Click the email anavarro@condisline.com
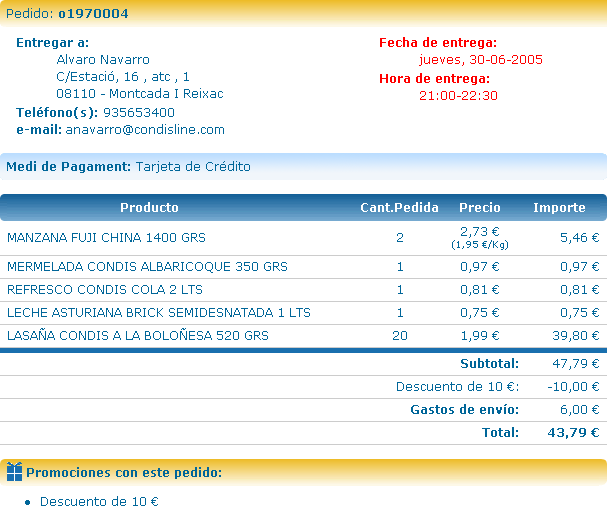 coord(145,130)
